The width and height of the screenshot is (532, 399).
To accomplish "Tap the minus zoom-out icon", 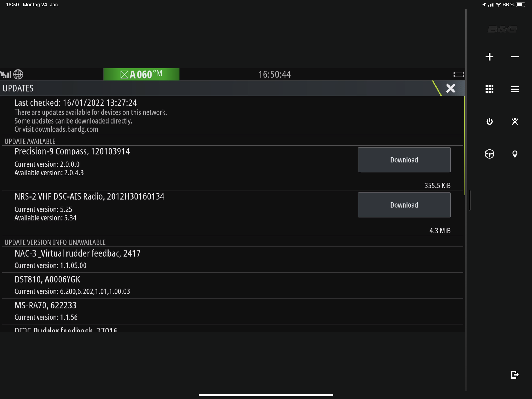I will click(515, 57).
